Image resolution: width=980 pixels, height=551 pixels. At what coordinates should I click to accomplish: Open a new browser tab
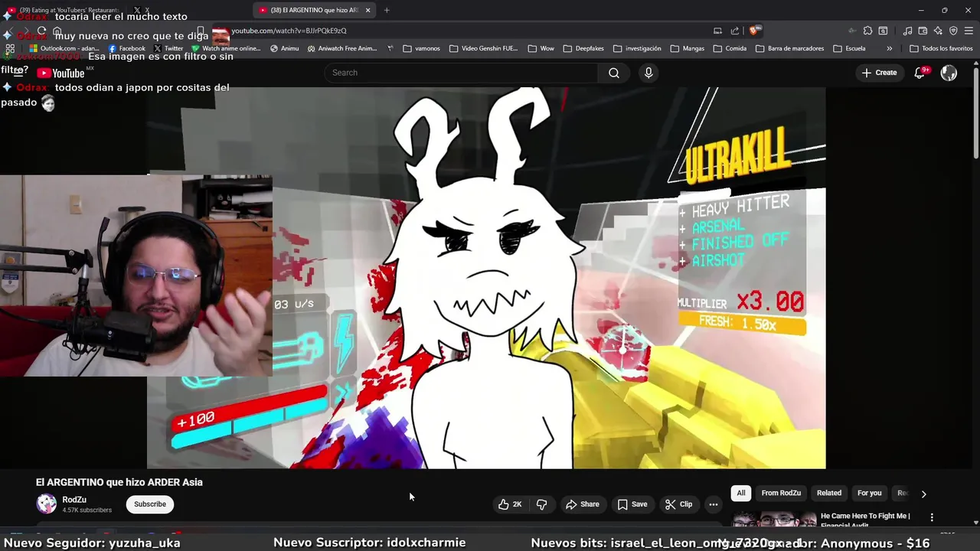coord(387,10)
